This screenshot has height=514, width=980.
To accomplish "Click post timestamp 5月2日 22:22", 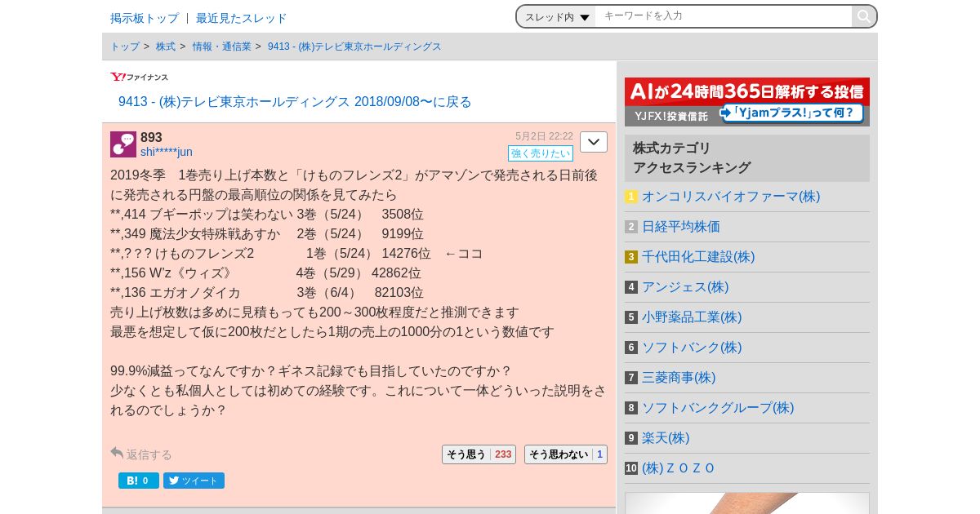I will point(544,136).
